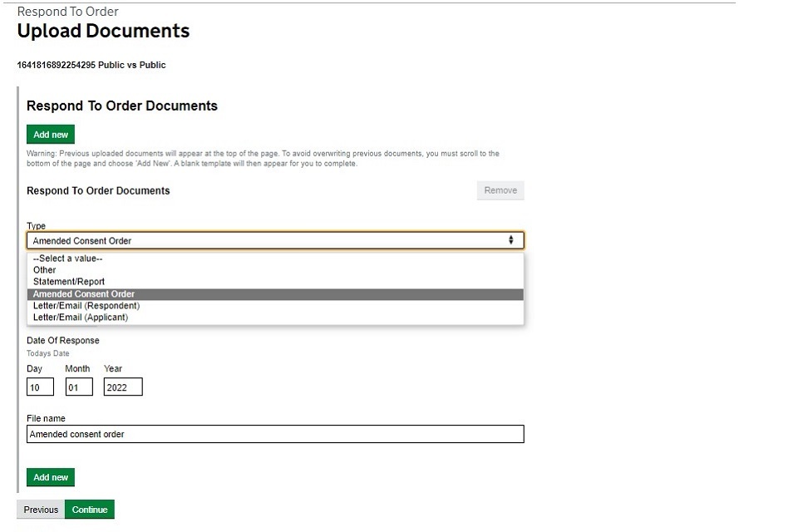Image resolution: width=798 pixels, height=532 pixels.
Task: Go back with the Previous button
Action: point(41,510)
